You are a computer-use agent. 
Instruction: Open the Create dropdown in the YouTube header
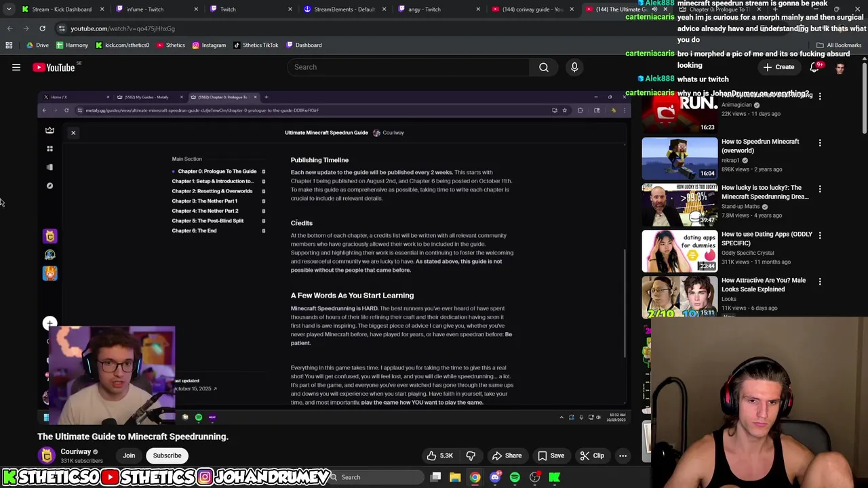(x=778, y=67)
